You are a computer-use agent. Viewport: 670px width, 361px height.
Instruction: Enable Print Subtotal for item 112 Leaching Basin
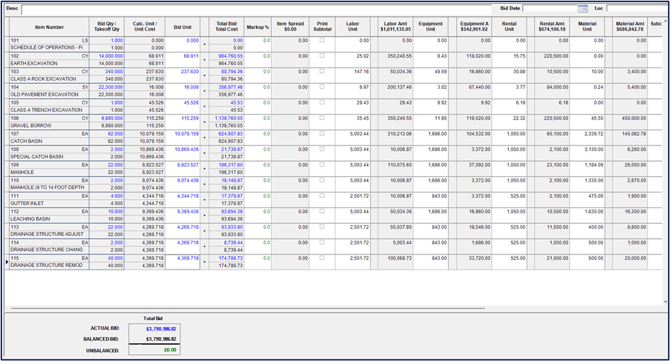tap(322, 211)
